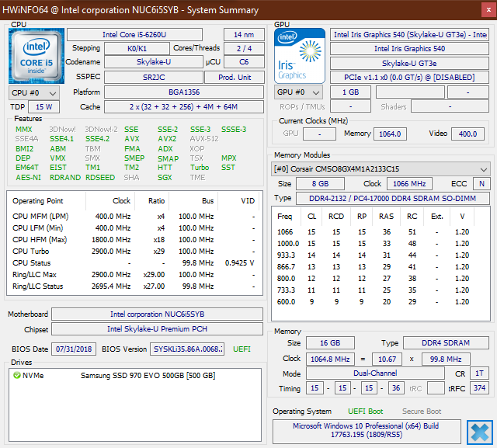The image size is (497, 448).
Task: Click the CPU Status voltage 0.9425 V
Action: [240, 263]
